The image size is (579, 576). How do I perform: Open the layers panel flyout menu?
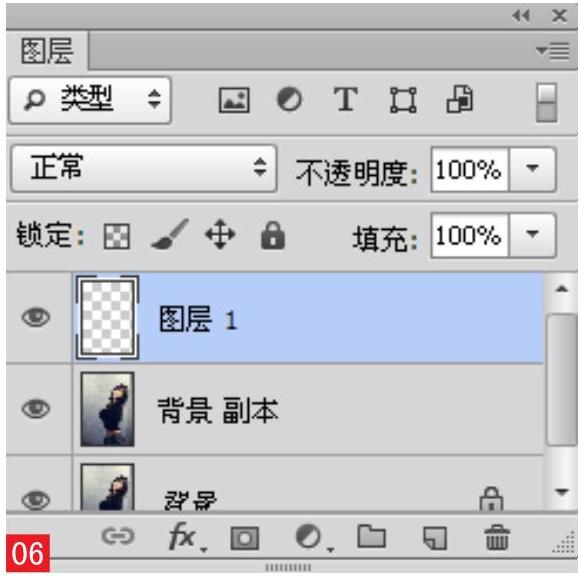(553, 51)
